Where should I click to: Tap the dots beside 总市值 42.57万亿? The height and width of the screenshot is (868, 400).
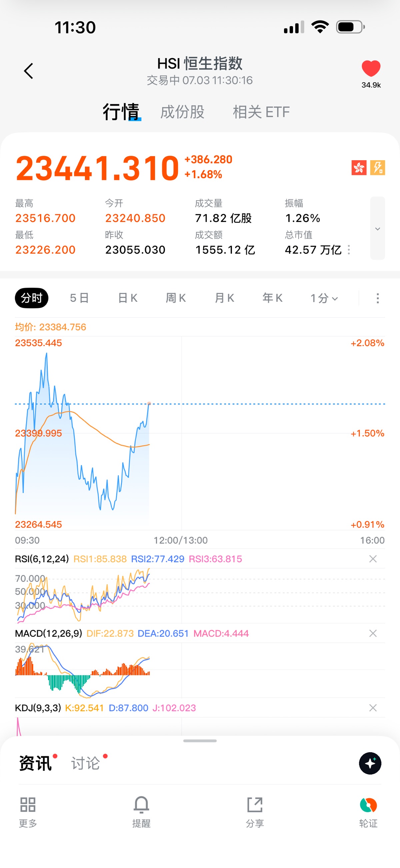[x=348, y=250]
